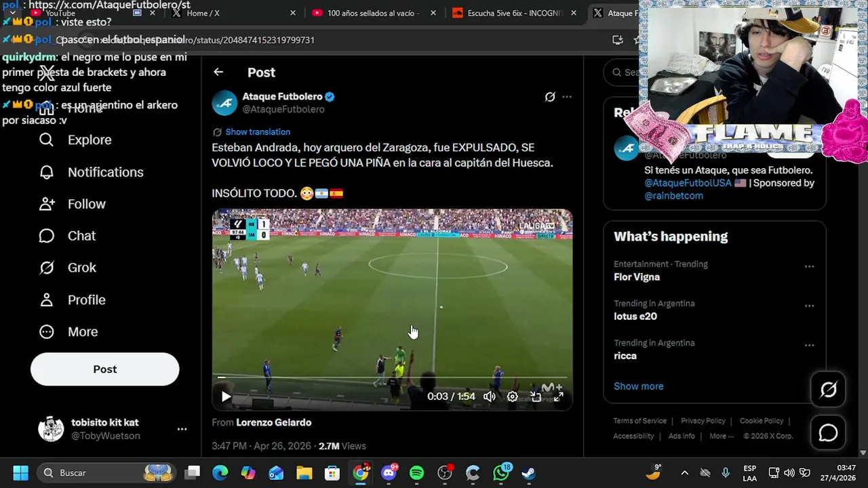Show translation of the post
The image size is (868, 488).
tap(258, 132)
